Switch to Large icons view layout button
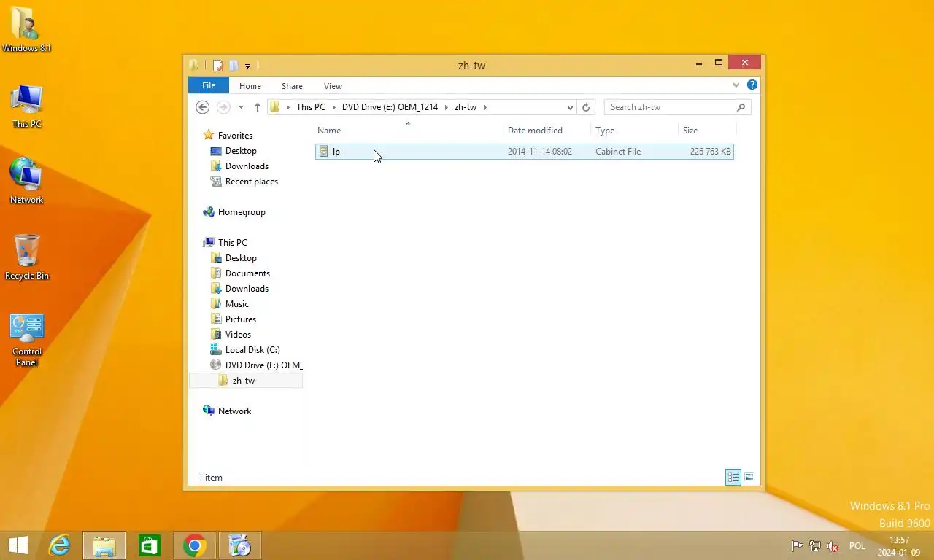 749,478
